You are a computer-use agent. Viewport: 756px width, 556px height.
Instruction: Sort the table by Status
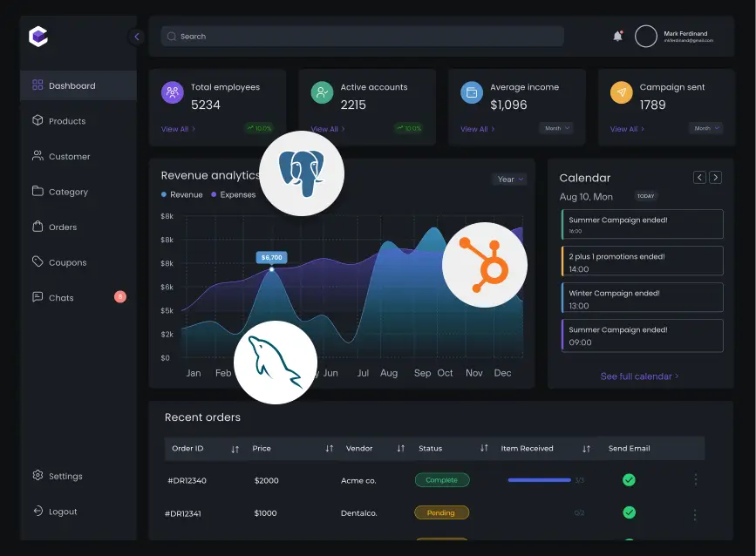[x=484, y=448]
